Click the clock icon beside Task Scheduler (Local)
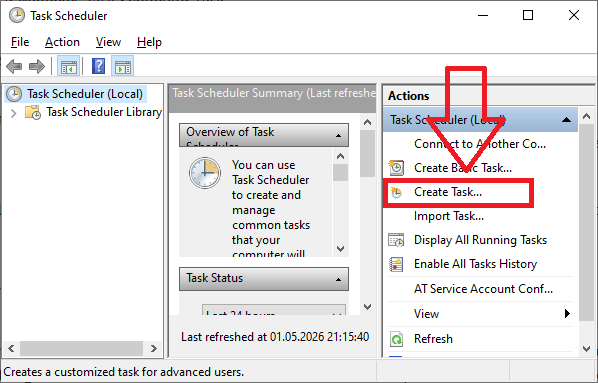Viewport: 598px width, 383px height. (14, 94)
